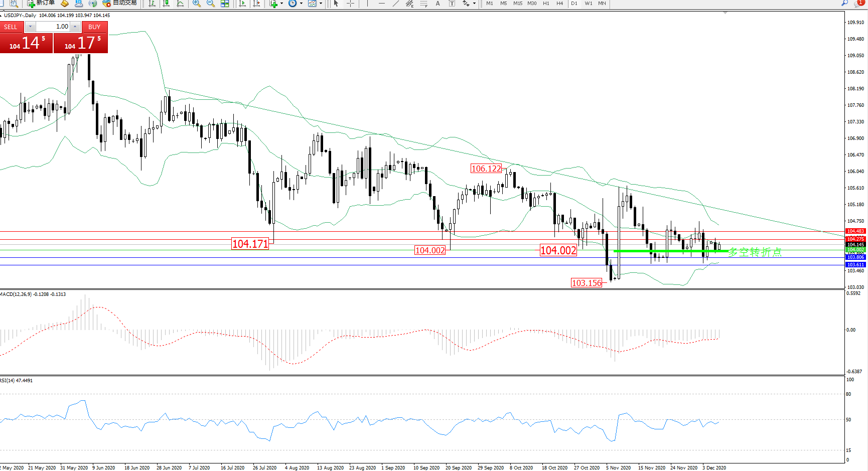Click the lot volume input field

[x=53, y=27]
